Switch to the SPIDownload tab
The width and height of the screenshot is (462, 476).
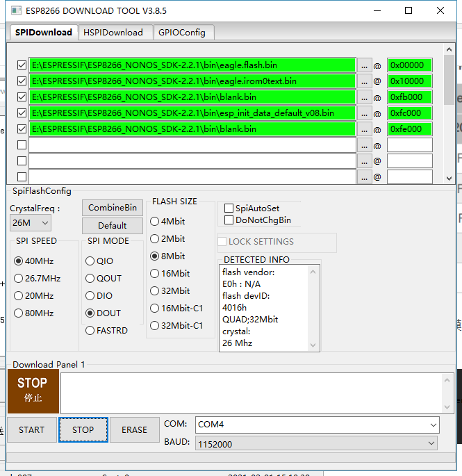(x=44, y=33)
